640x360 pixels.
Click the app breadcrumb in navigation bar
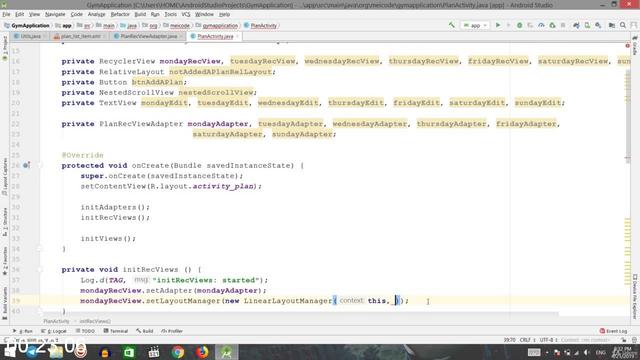(64, 25)
